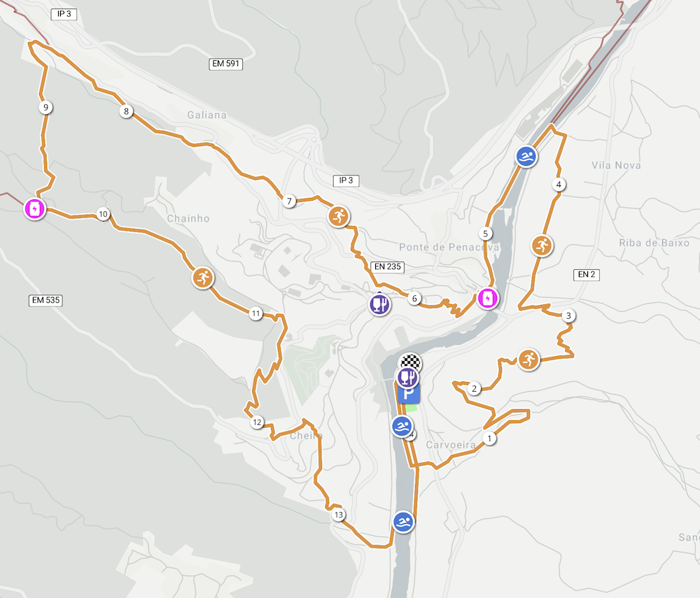Click the EM 535 road label
The image size is (700, 598).
click(45, 300)
